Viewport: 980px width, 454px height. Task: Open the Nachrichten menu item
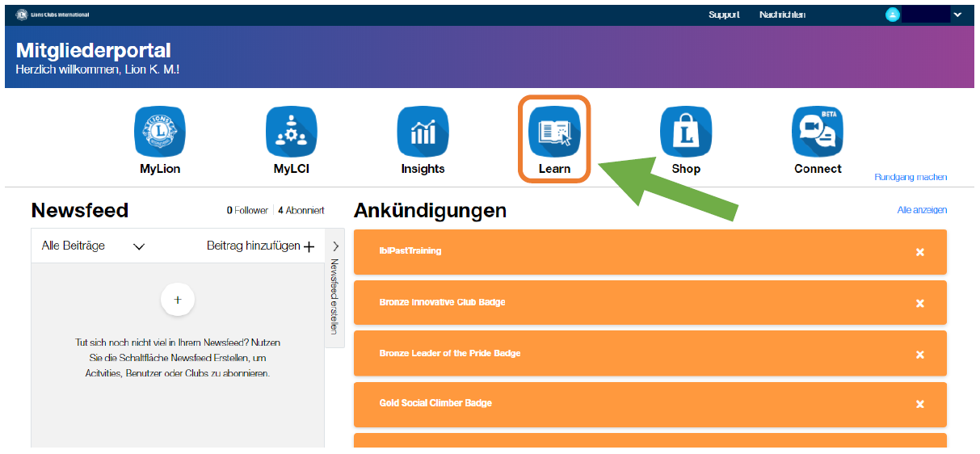click(x=782, y=15)
